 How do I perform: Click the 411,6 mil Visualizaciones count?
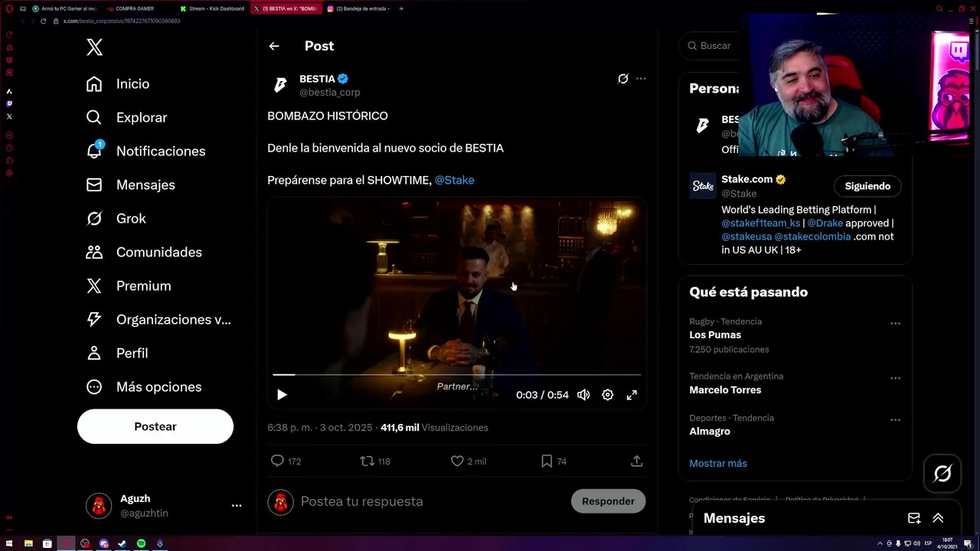click(434, 428)
